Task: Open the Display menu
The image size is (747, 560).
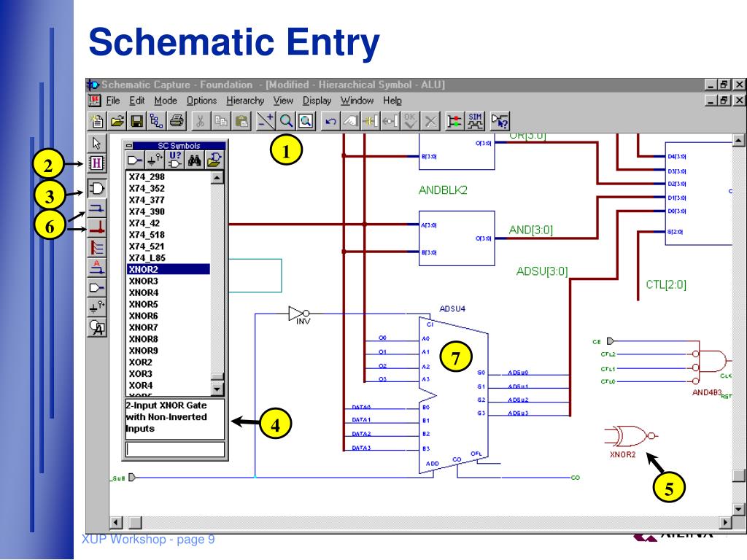Action: [317, 101]
